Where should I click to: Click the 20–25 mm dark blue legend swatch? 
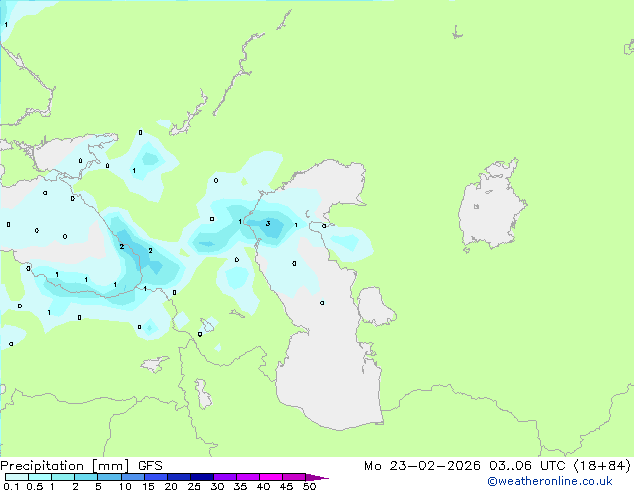click(179, 477)
